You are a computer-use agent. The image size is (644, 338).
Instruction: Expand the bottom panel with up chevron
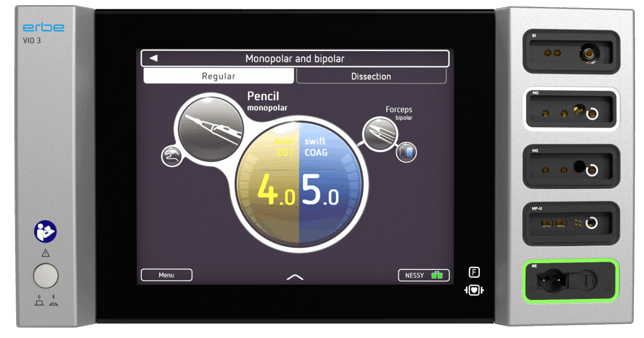[x=295, y=277]
